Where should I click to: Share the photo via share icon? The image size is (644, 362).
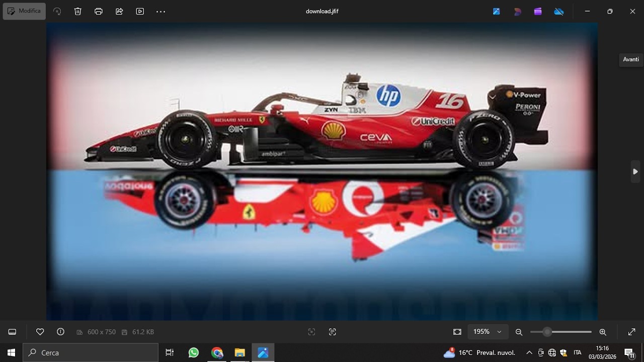pyautogui.click(x=119, y=11)
